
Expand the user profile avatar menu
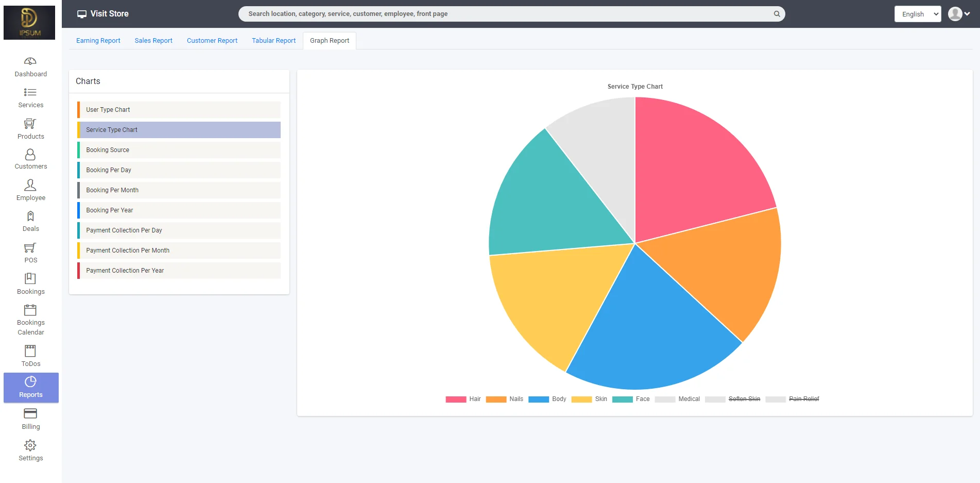coord(959,14)
